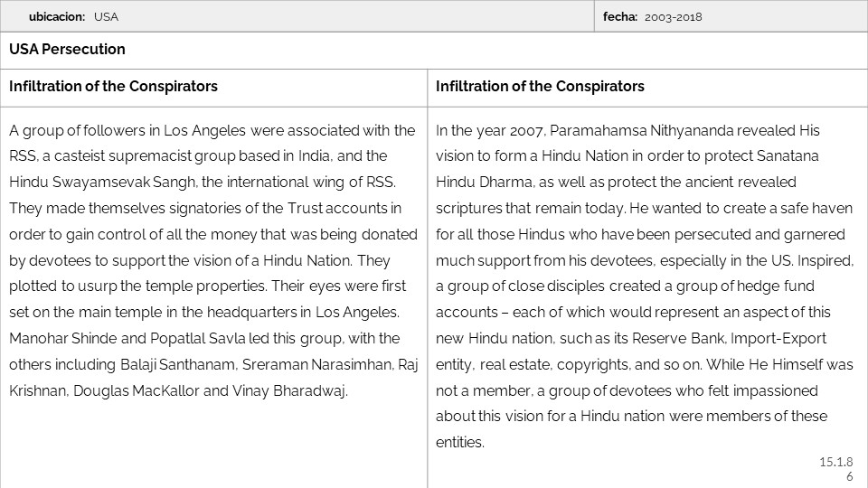
Task: Select the "2003-2018" date value
Action: (674, 16)
